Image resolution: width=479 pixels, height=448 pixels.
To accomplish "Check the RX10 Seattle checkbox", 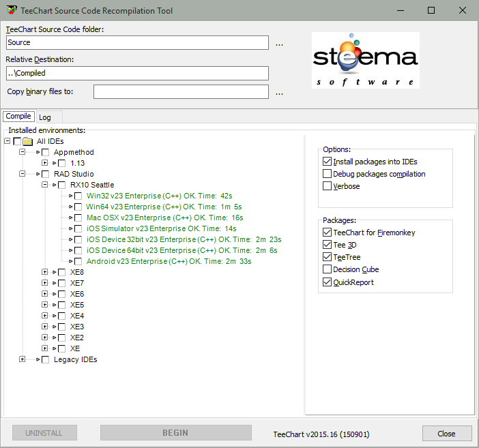I will click(61, 185).
